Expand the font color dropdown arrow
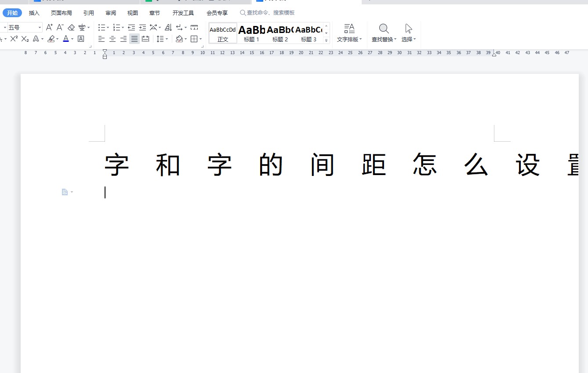This screenshot has height=373, width=588. click(x=72, y=39)
